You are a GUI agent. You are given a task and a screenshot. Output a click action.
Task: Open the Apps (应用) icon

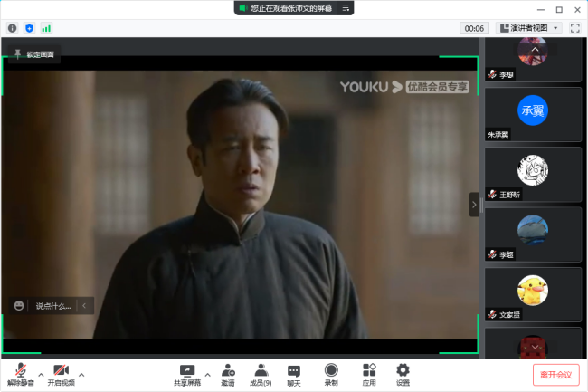click(x=369, y=371)
